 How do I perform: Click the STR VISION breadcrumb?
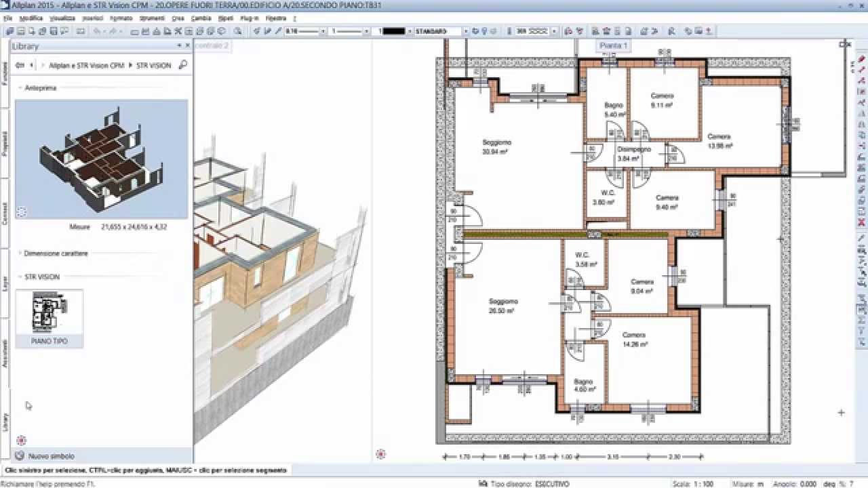[x=154, y=65]
